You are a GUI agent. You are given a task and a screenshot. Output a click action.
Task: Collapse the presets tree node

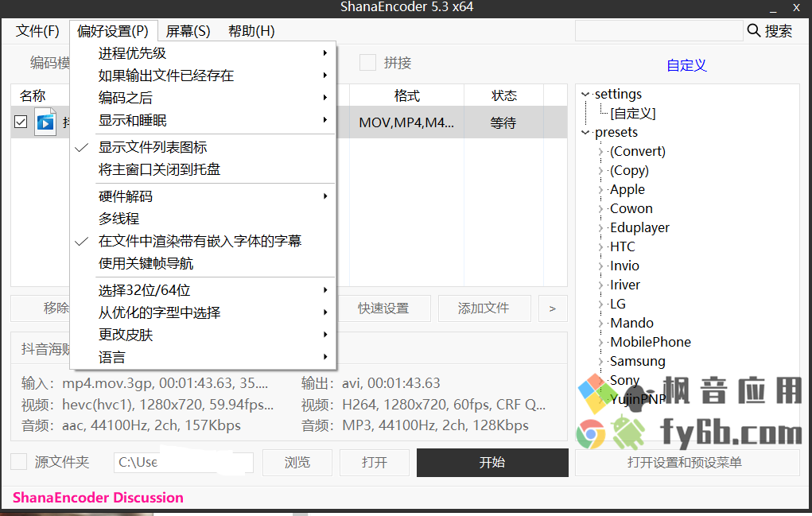[x=585, y=133]
